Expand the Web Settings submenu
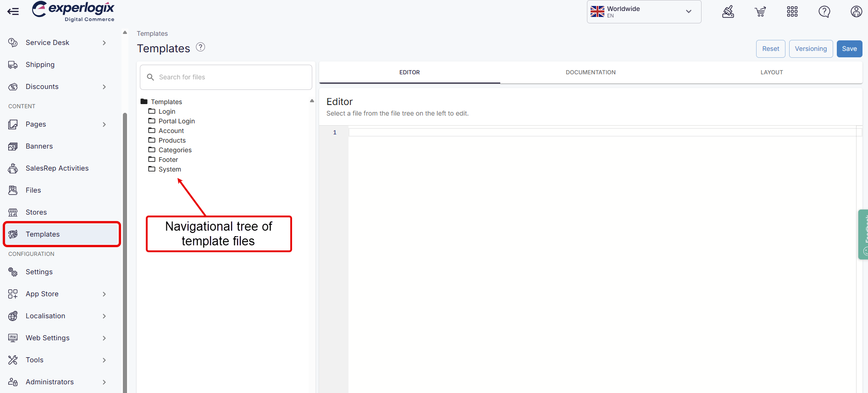The width and height of the screenshot is (868, 393). click(x=104, y=338)
